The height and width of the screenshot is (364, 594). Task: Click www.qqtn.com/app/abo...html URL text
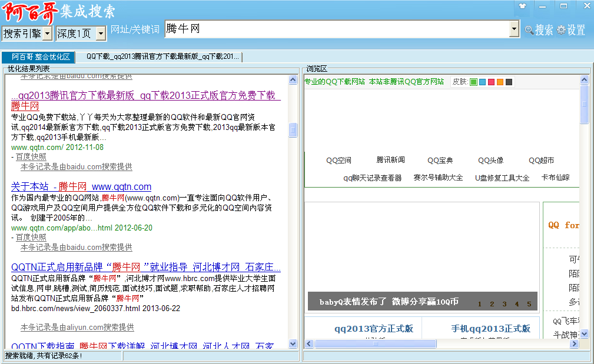click(x=62, y=228)
